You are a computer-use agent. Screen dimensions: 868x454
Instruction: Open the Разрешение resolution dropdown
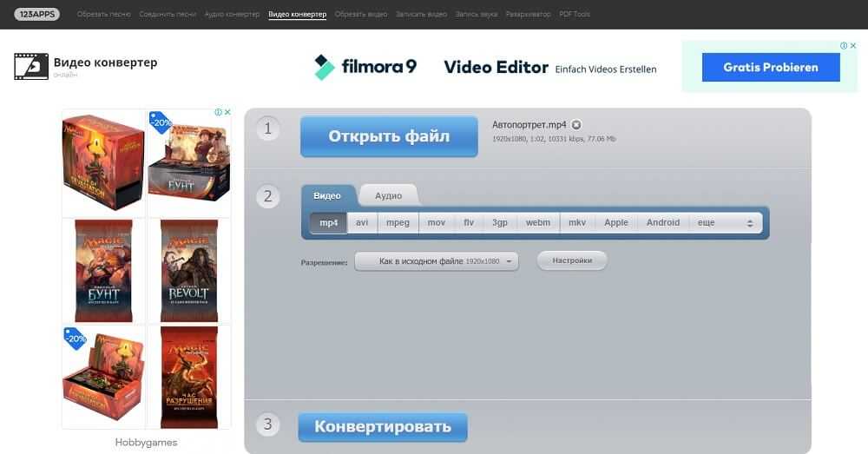(x=437, y=261)
